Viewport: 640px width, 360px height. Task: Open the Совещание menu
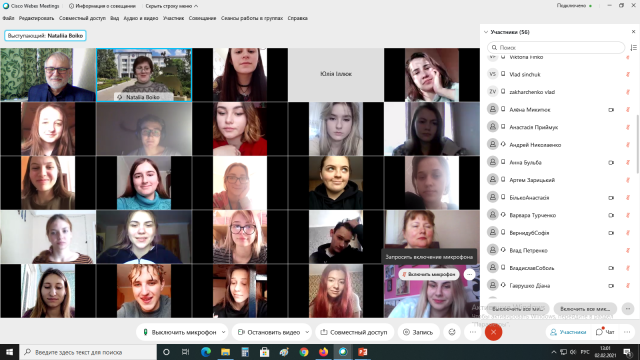pyautogui.click(x=202, y=18)
